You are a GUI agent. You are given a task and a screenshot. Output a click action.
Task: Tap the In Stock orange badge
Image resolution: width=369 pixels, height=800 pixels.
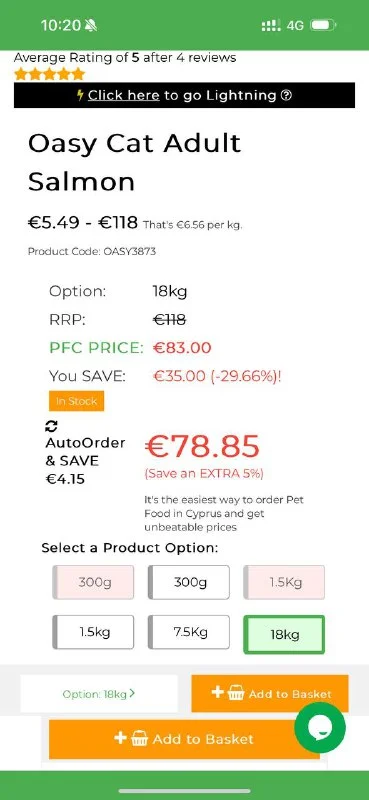pyautogui.click(x=77, y=401)
